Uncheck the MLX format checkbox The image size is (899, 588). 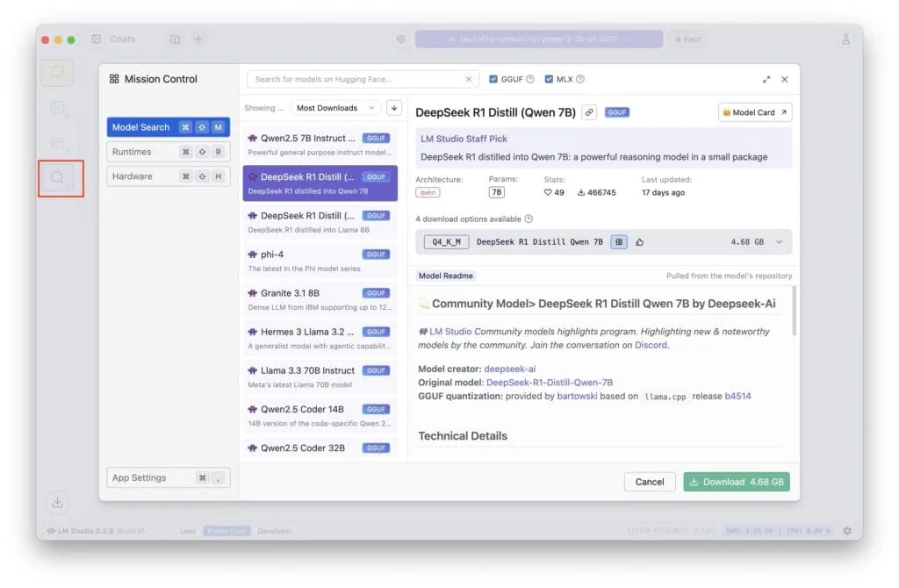click(x=549, y=79)
